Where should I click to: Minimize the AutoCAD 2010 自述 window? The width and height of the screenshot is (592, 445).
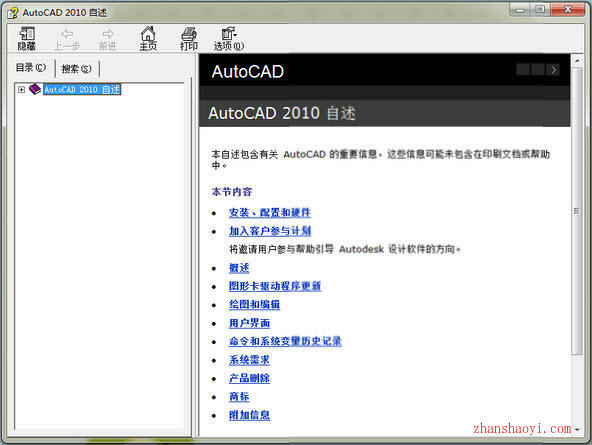520,9
